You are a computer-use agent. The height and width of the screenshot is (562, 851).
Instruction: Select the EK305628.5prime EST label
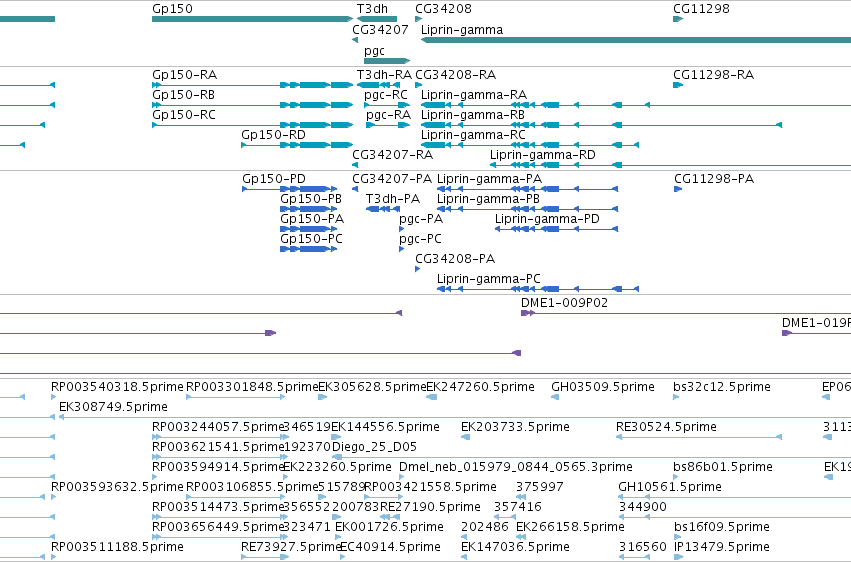[372, 387]
